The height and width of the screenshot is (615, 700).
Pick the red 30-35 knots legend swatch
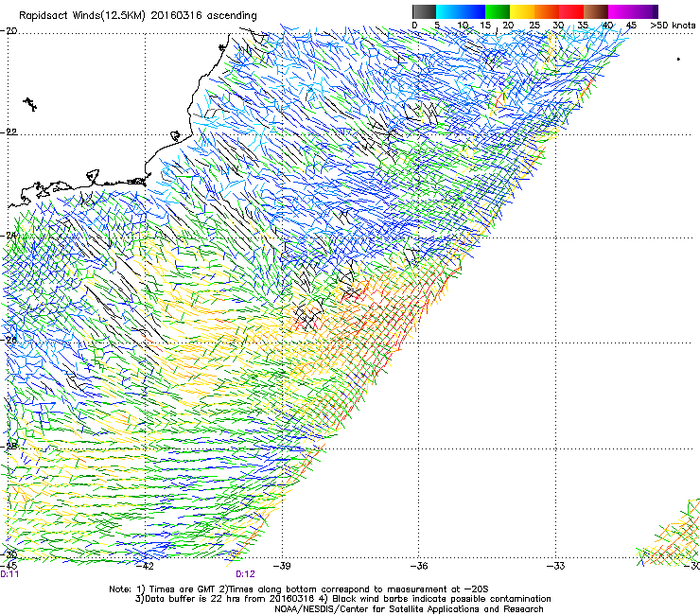coord(571,11)
